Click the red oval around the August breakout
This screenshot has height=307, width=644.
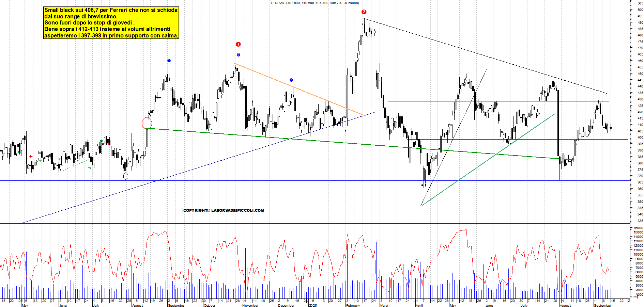[x=147, y=123]
